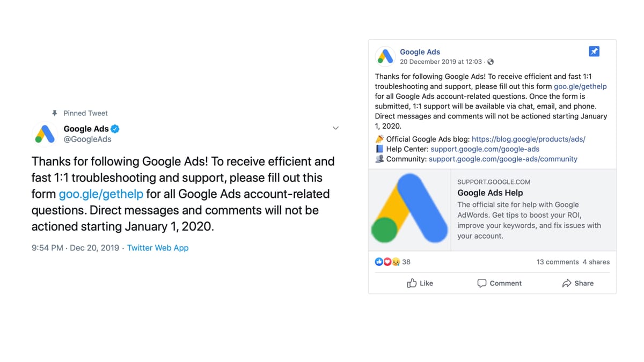Click the Google Ads avatar on the tweet

(45, 134)
